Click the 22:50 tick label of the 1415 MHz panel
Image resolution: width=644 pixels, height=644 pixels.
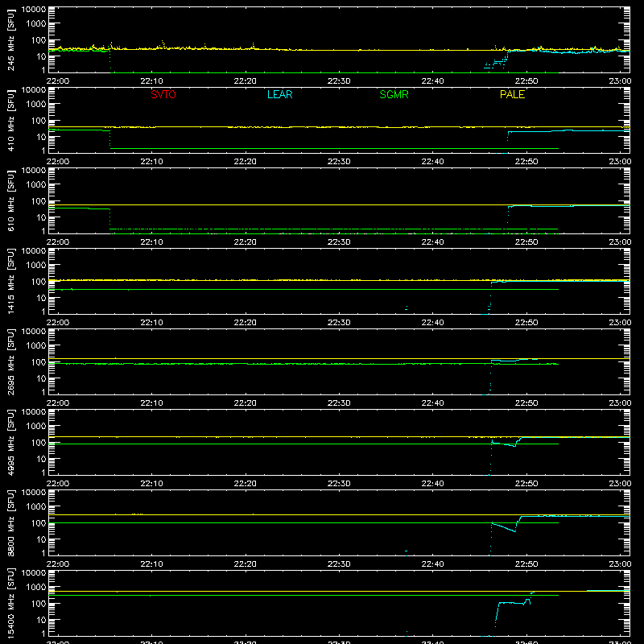526,323
